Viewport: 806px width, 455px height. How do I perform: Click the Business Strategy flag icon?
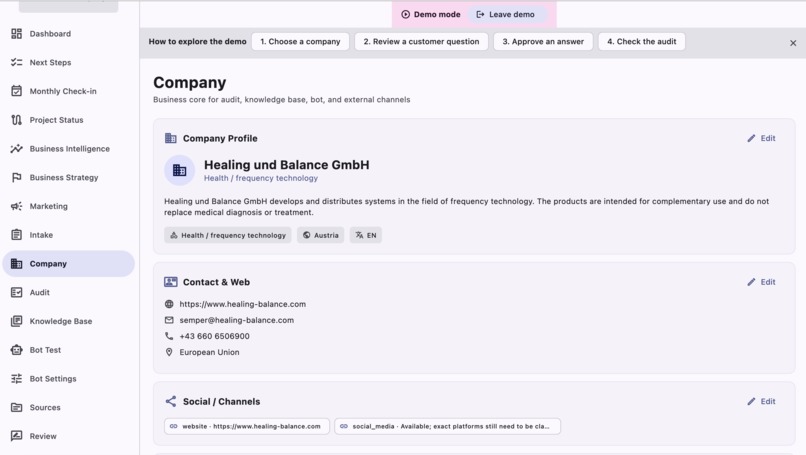pos(16,178)
